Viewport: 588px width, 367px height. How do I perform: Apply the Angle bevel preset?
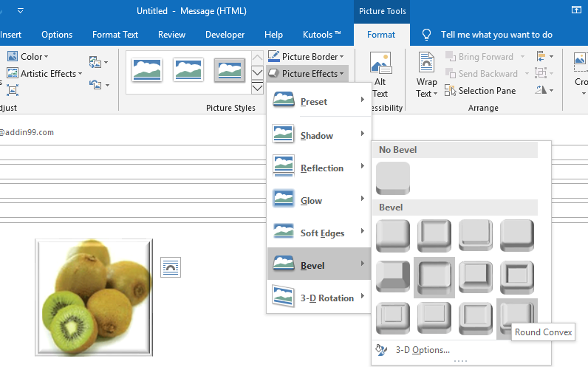point(393,278)
